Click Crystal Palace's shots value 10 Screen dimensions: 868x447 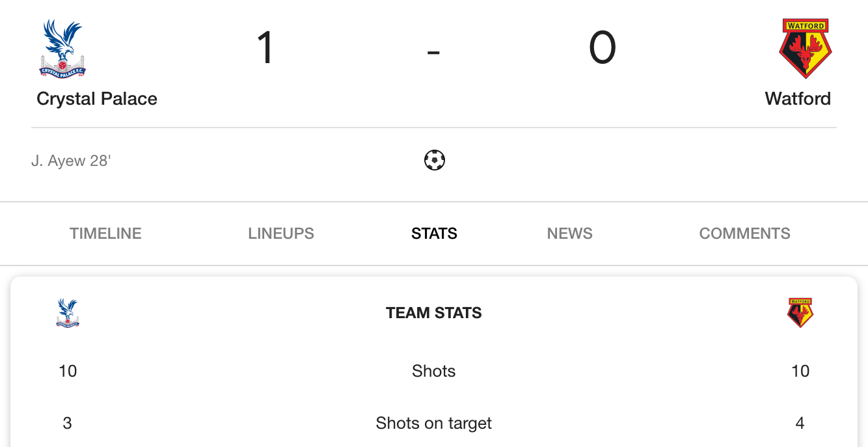(68, 371)
